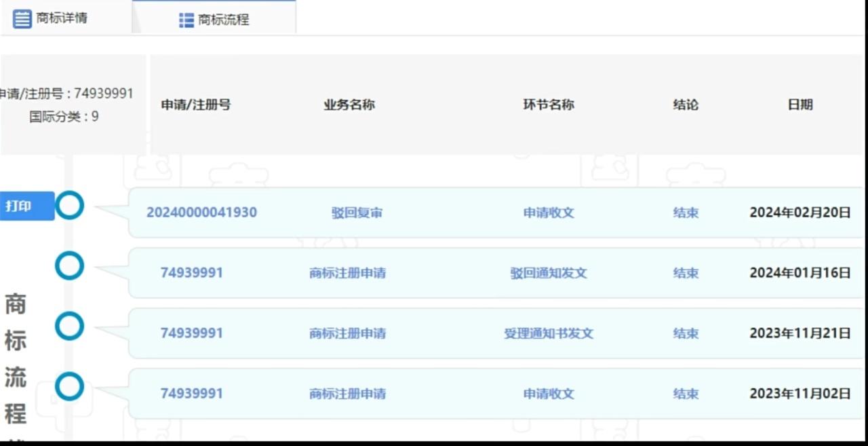Screen dimensions: 868x446
Task: Select the timeline circle for 2024年01月16日 row
Action: [69, 266]
